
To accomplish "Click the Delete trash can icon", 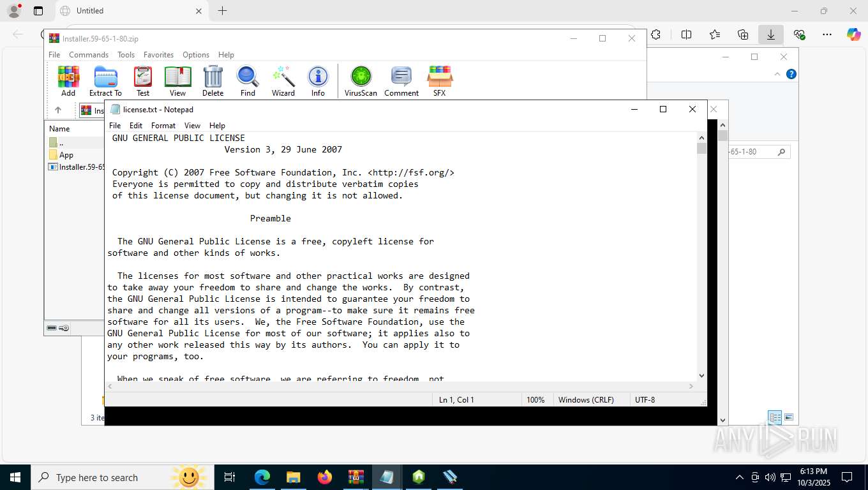I will [213, 81].
